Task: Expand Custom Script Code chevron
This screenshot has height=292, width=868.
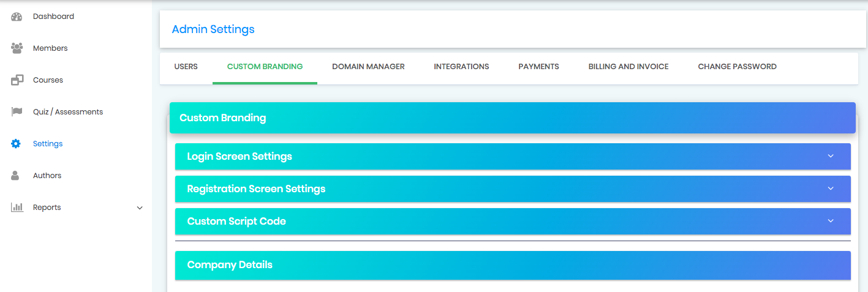Action: coord(831,221)
